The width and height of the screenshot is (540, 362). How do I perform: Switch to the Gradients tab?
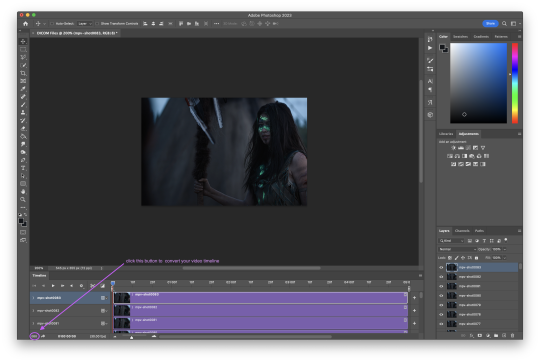[481, 37]
